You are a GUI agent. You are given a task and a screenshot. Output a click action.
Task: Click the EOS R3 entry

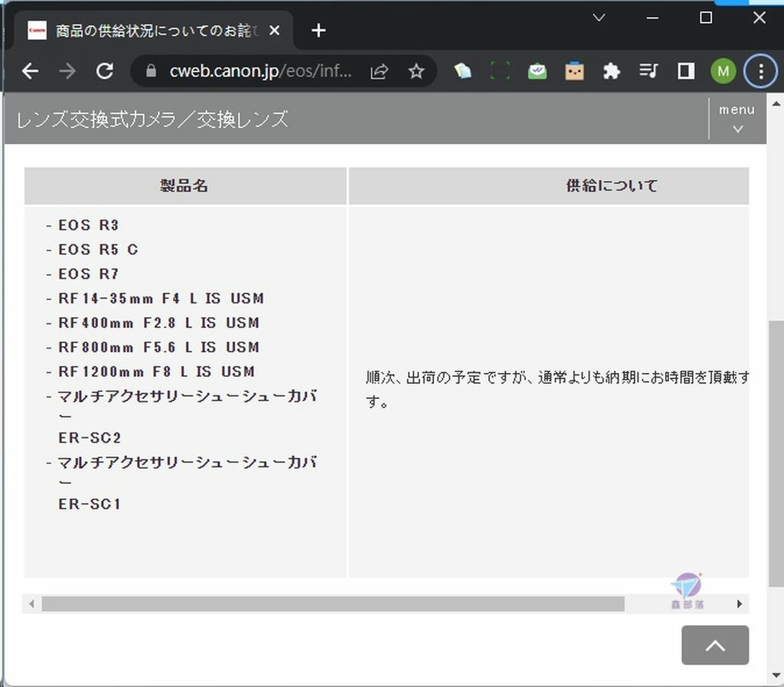[x=89, y=225]
